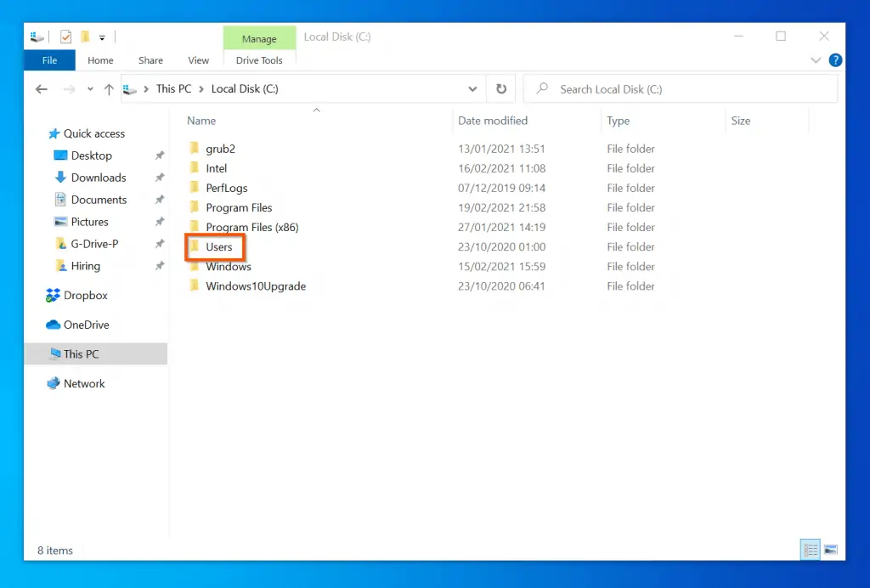Click the pin icon beside G-Drive-P

[159, 244]
